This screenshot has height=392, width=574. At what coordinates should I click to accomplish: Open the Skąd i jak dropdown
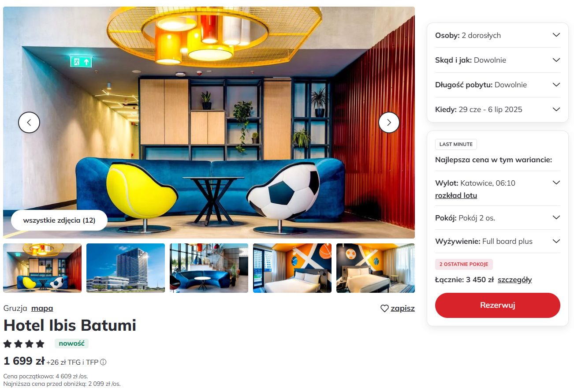497,60
